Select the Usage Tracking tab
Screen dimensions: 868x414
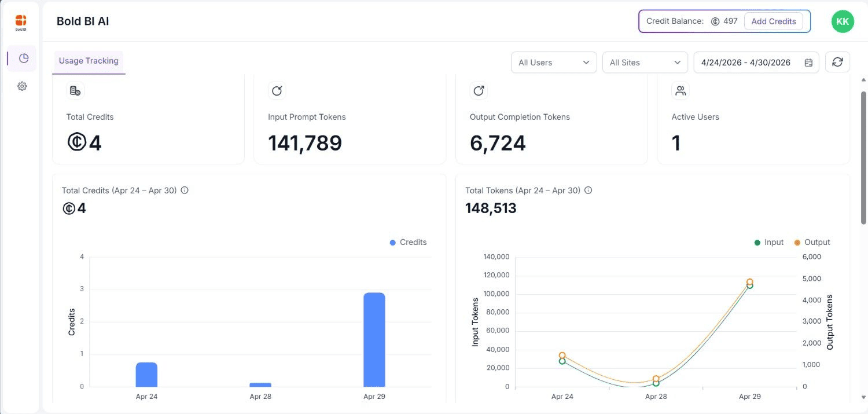click(x=89, y=61)
